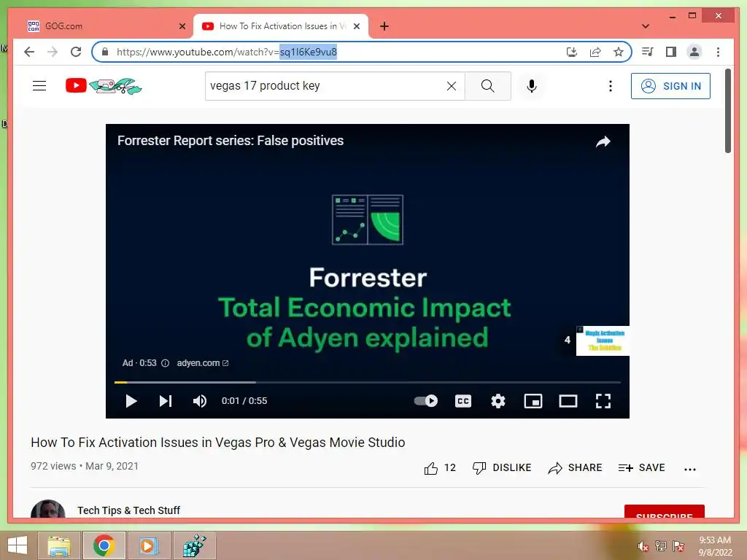Open media player taskbar icon
Viewport: 747px width, 560px height.
(149, 545)
